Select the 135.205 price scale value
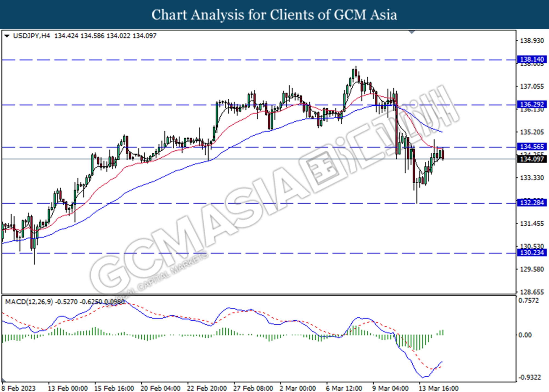The image size is (549, 392). click(532, 132)
